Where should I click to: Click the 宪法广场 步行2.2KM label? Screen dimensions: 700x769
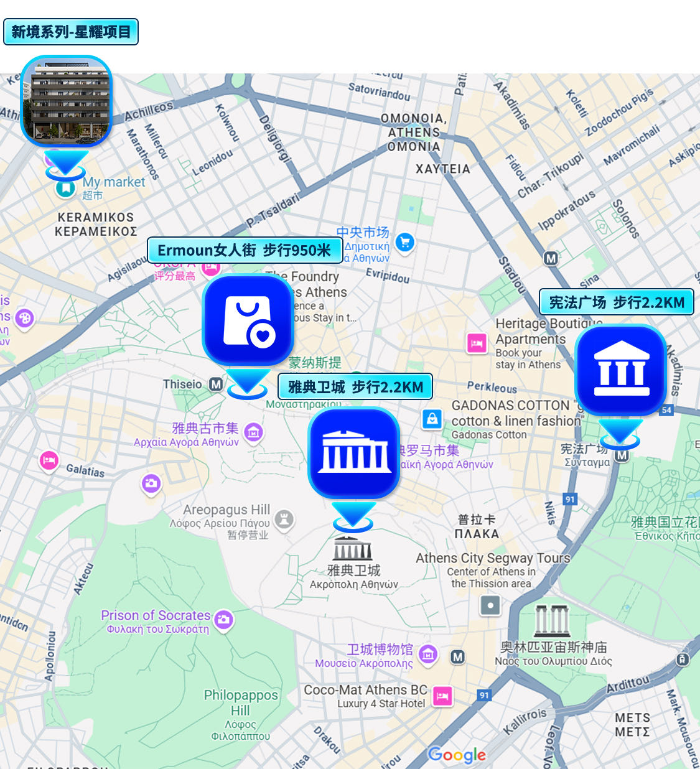pyautogui.click(x=616, y=302)
